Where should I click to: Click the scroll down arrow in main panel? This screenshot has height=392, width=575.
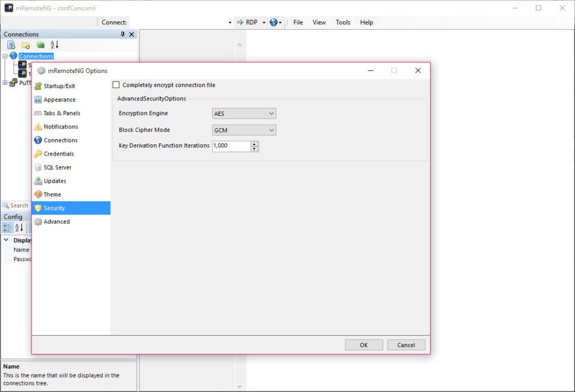(x=239, y=386)
